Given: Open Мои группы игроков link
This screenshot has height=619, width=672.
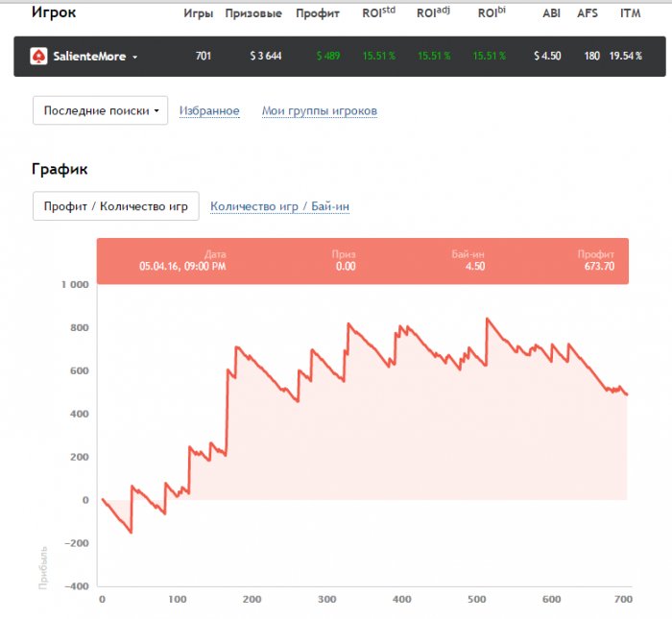Looking at the screenshot, I should click(319, 111).
